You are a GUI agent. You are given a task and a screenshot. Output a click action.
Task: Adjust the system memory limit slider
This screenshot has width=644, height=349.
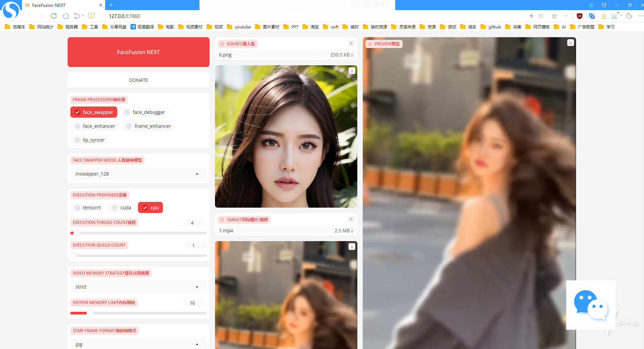pyautogui.click(x=139, y=313)
